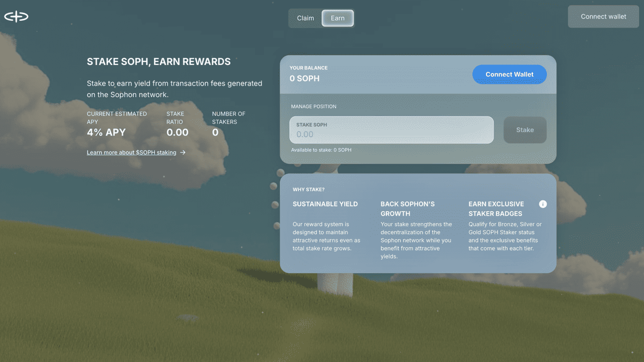Image resolution: width=644 pixels, height=362 pixels.
Task: Click the Number of Stakers count
Action: point(215,132)
